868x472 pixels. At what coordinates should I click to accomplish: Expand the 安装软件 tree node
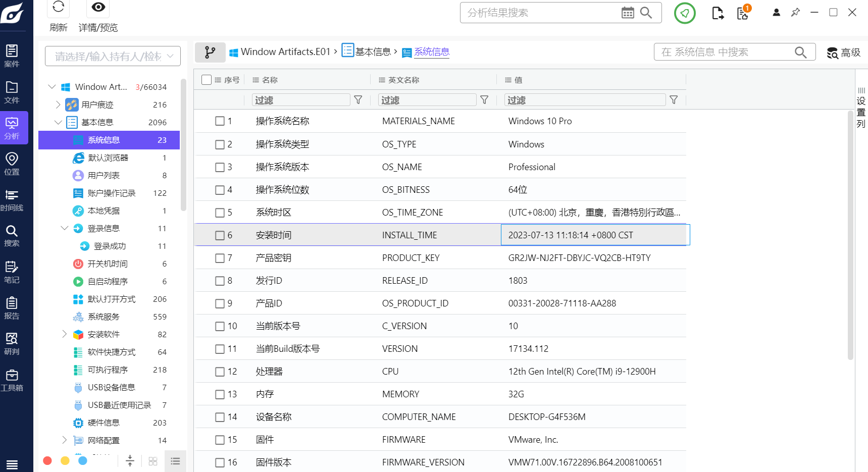coord(64,334)
